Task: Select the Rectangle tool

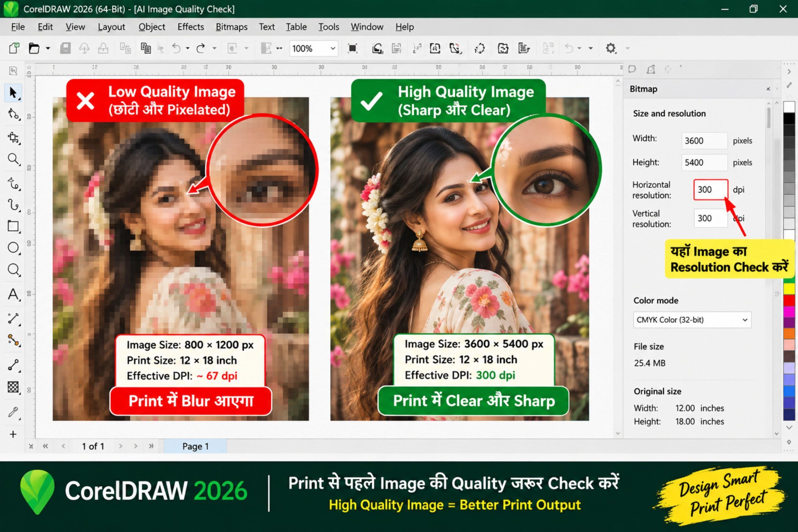Action: [x=13, y=226]
